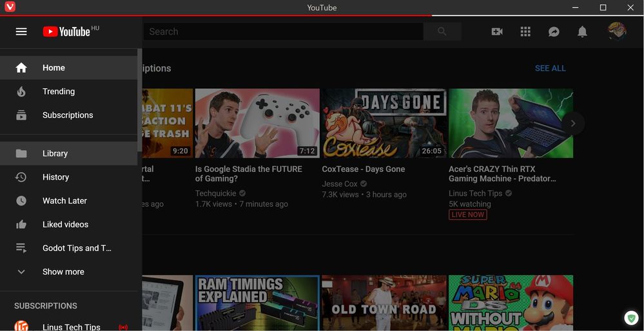Image resolution: width=644 pixels, height=331 pixels.
Task: Play the Mortal Kombat 11 thumbnail
Action: [168, 123]
